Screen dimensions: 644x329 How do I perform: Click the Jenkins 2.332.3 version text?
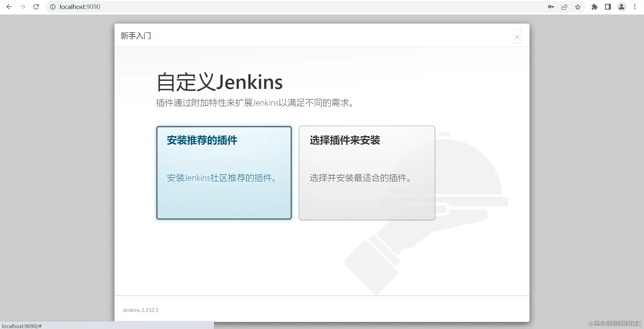[140, 310]
